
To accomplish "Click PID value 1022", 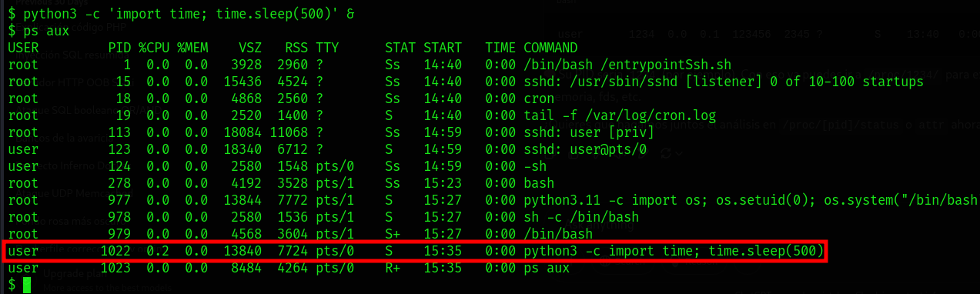I will (x=115, y=251).
